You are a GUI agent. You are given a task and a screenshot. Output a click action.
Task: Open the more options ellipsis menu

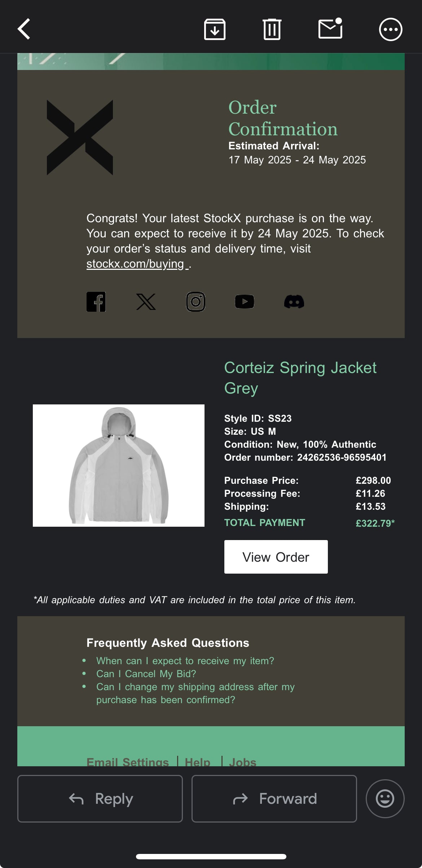[391, 29]
